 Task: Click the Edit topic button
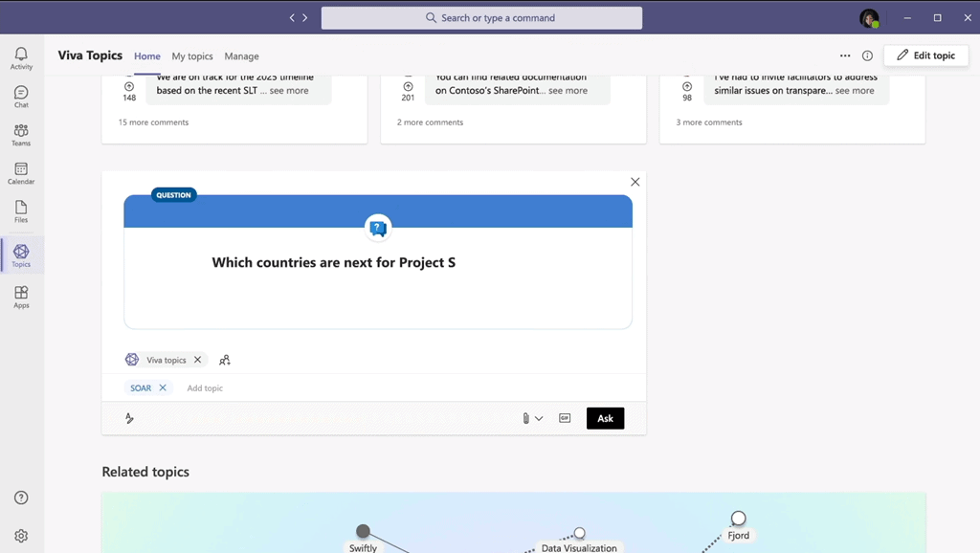[925, 55]
